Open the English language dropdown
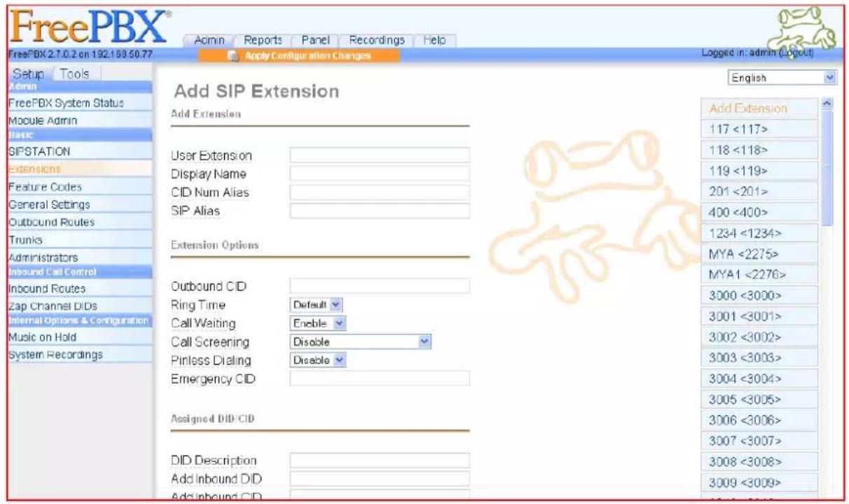 [x=782, y=78]
